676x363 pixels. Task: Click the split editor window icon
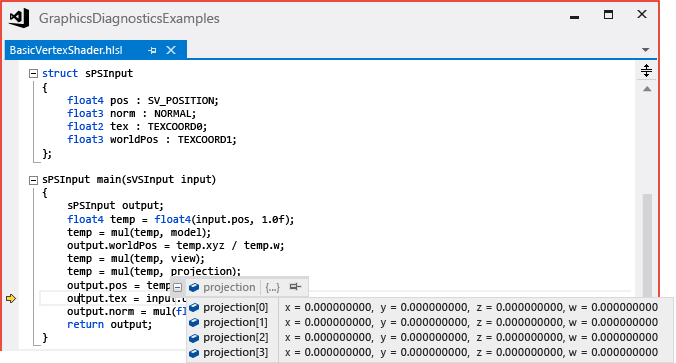646,70
